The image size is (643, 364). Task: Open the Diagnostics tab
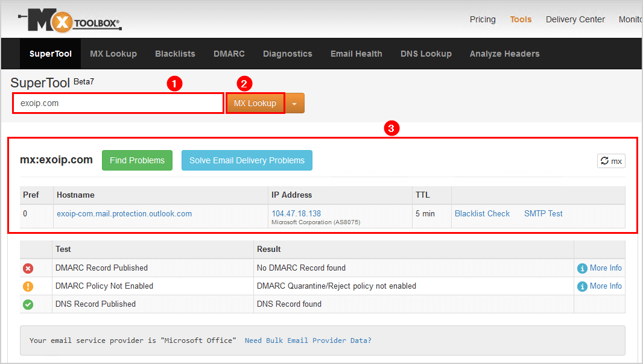point(288,54)
